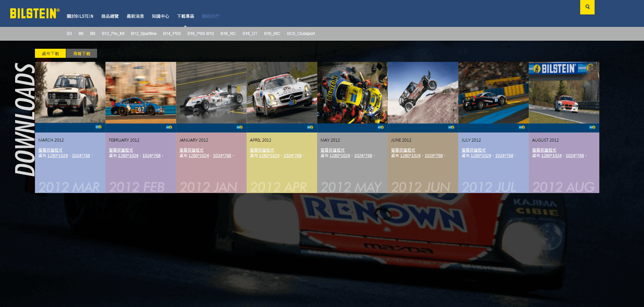The height and width of the screenshot is (307, 644).
Task: Click small Bilstein badge under August 2012 image
Action: tap(592, 127)
